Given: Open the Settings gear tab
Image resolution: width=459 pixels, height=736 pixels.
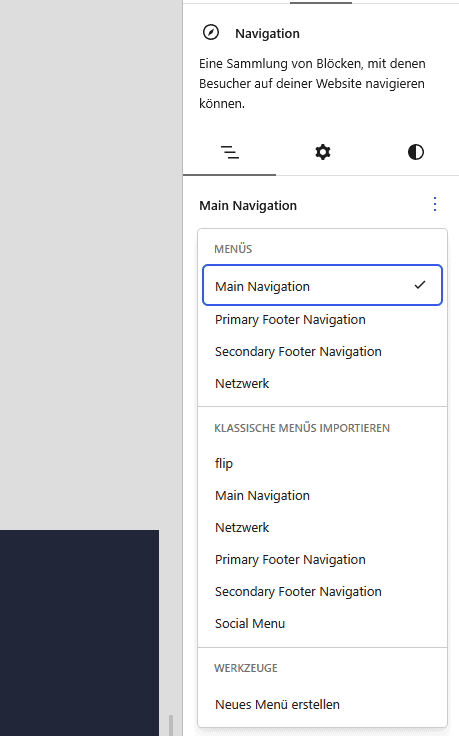Looking at the screenshot, I should coord(322,152).
